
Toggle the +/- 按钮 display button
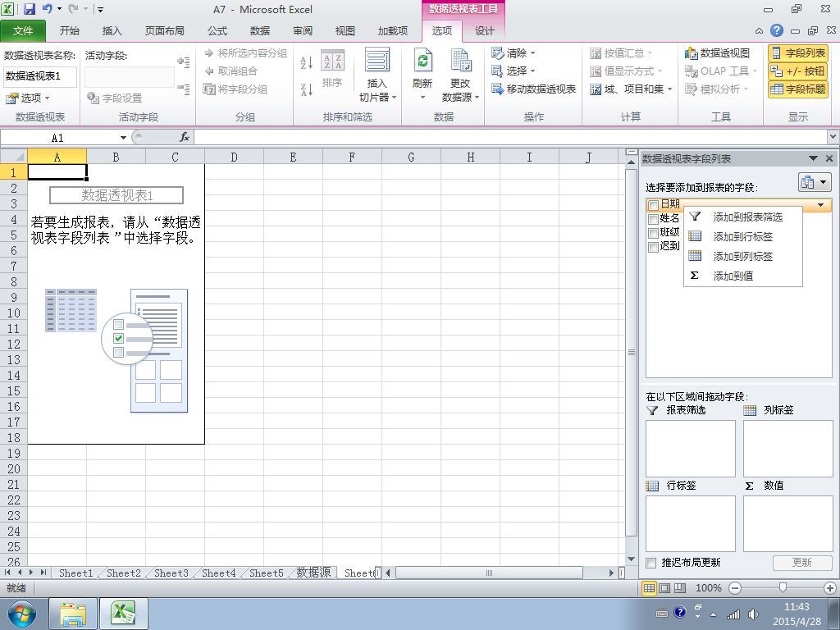pyautogui.click(x=798, y=71)
